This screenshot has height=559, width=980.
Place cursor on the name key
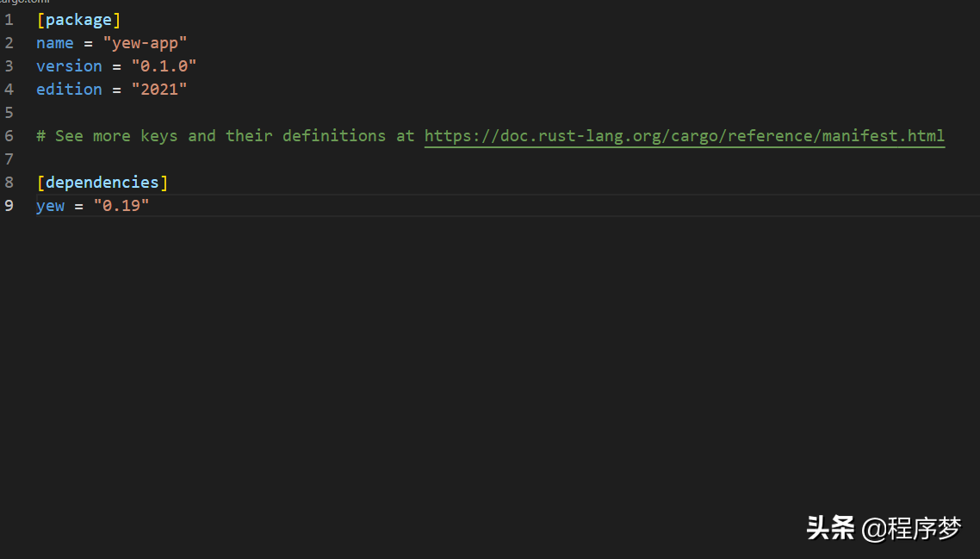pyautogui.click(x=54, y=43)
